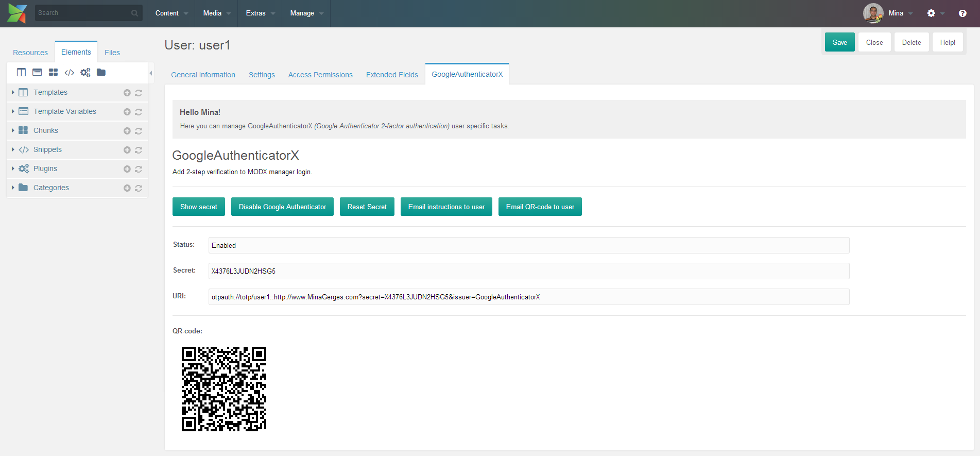
Task: Open the General Information tab
Action: [x=203, y=75]
